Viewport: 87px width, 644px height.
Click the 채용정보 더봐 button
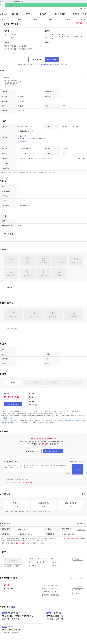point(78,559)
